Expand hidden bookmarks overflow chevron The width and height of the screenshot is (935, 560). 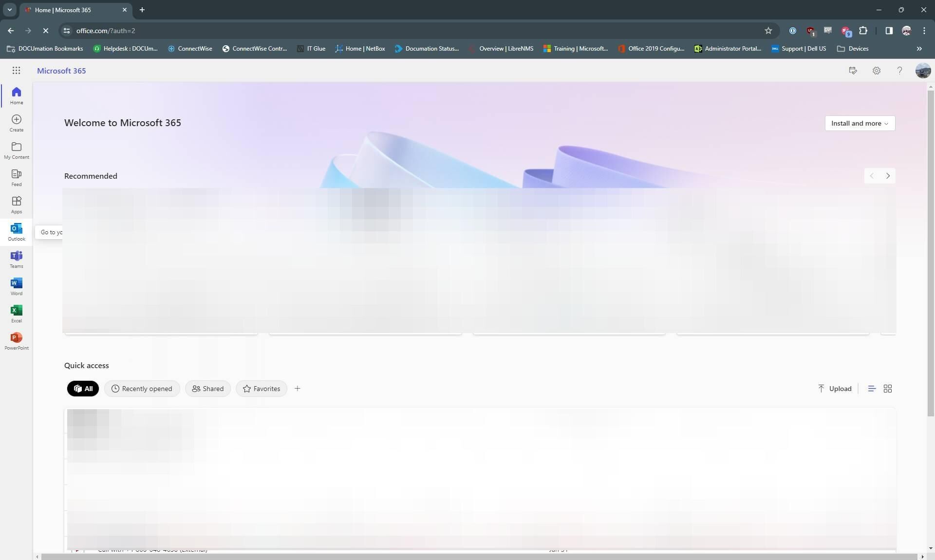[x=919, y=49]
